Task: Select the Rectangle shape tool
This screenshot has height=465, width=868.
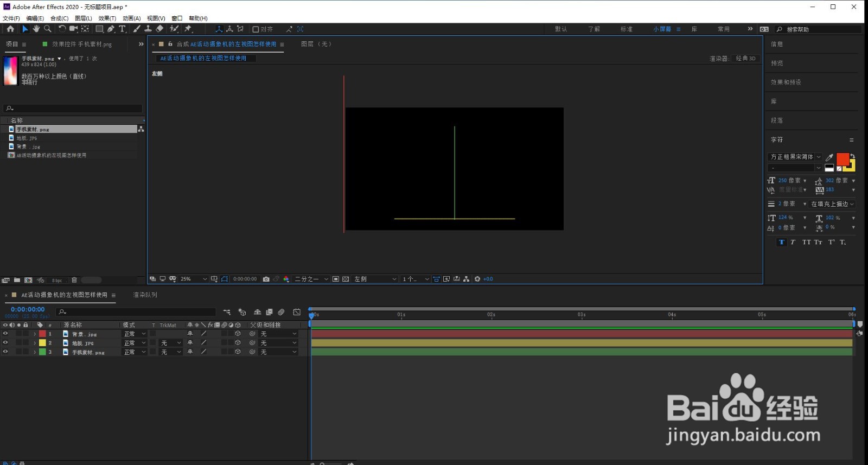Action: [x=99, y=29]
